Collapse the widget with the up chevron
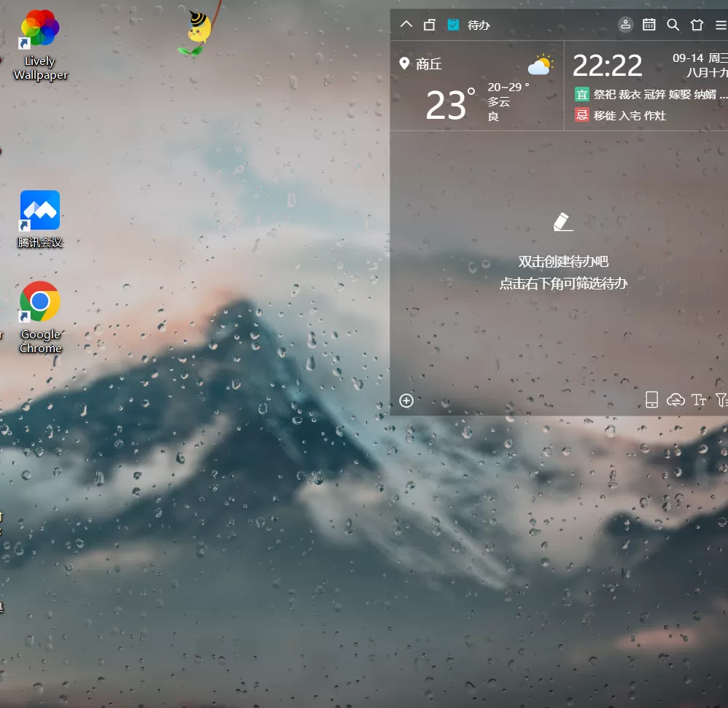The width and height of the screenshot is (728, 708). [406, 25]
